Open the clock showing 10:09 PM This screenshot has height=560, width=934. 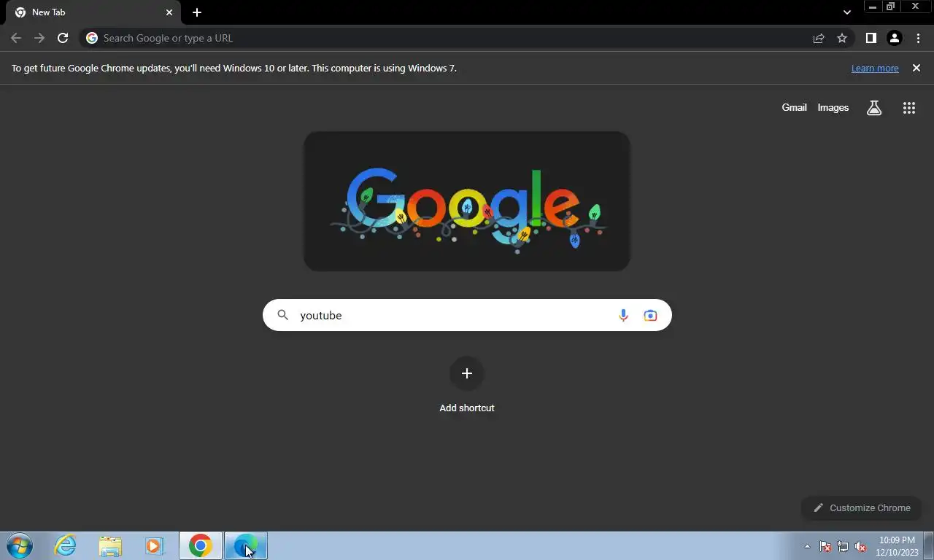click(897, 546)
